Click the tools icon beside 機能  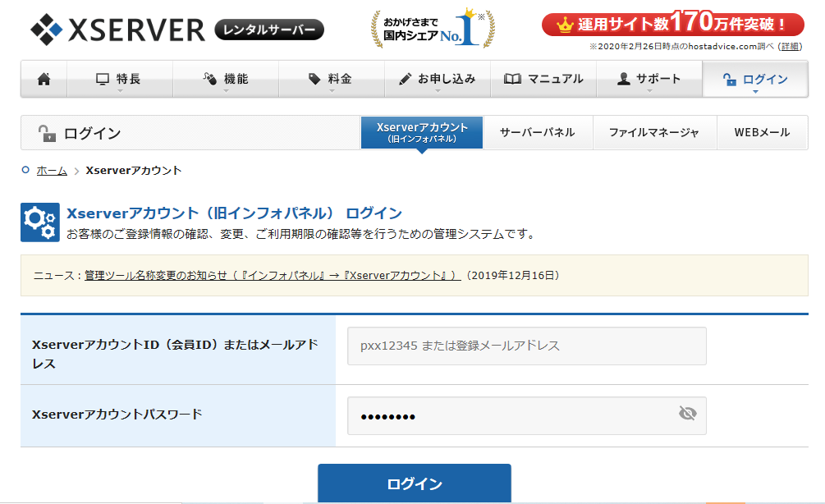point(210,79)
